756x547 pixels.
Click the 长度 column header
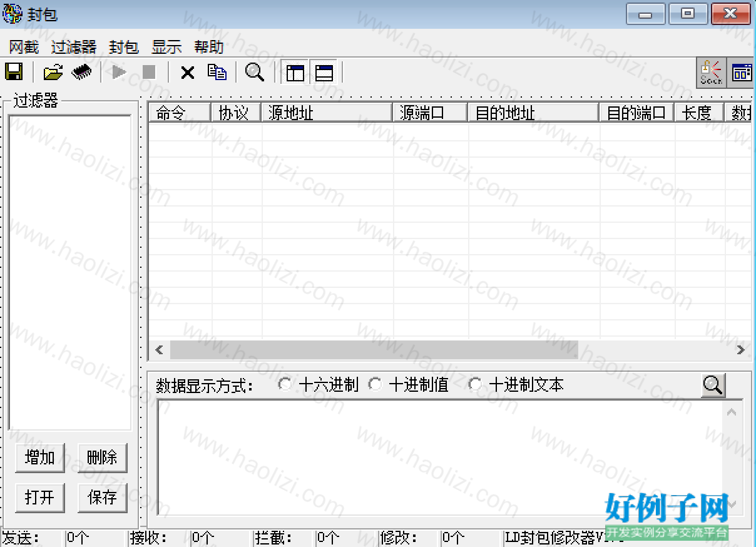click(699, 113)
